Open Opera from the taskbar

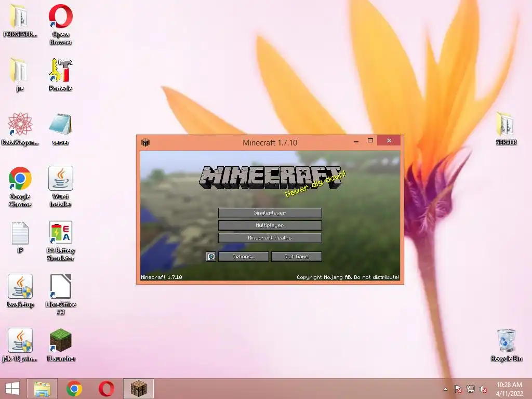tap(106, 389)
